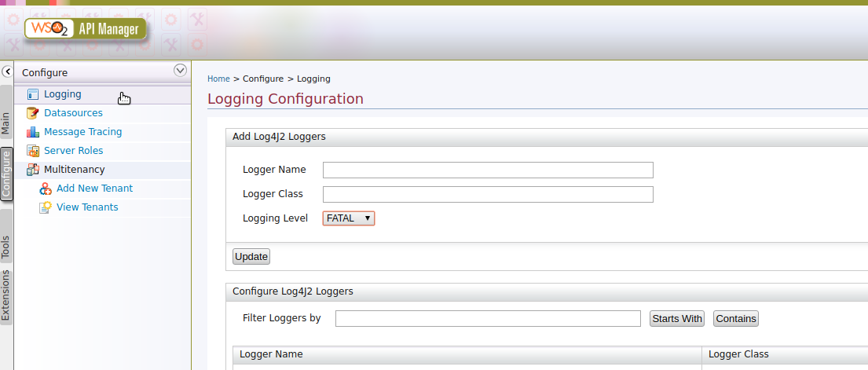
Task: Focus the Filter Loggers by text field
Action: pos(489,318)
